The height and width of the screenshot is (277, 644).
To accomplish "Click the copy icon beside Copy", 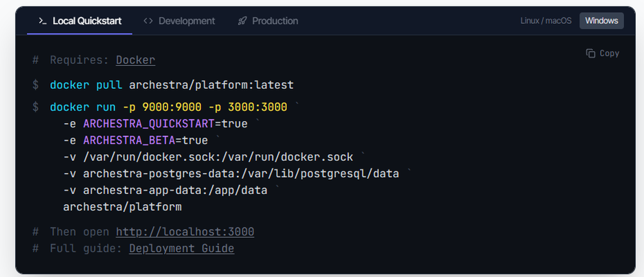I will 591,53.
